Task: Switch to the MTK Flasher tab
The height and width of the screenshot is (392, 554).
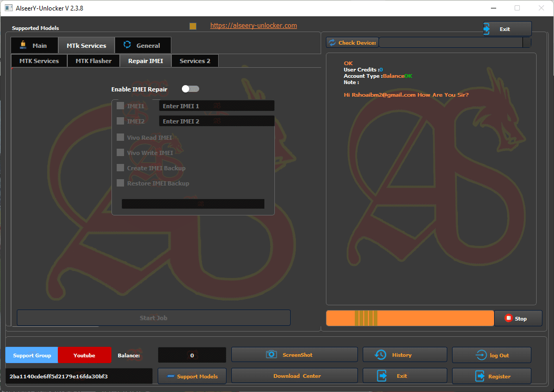Action: [x=93, y=61]
